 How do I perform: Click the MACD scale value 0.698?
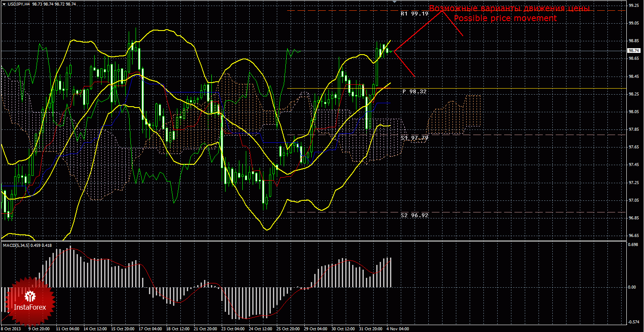tap(633, 244)
